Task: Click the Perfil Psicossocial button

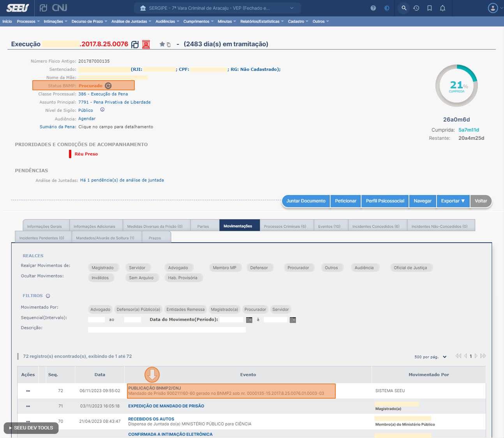Action: [385, 201]
